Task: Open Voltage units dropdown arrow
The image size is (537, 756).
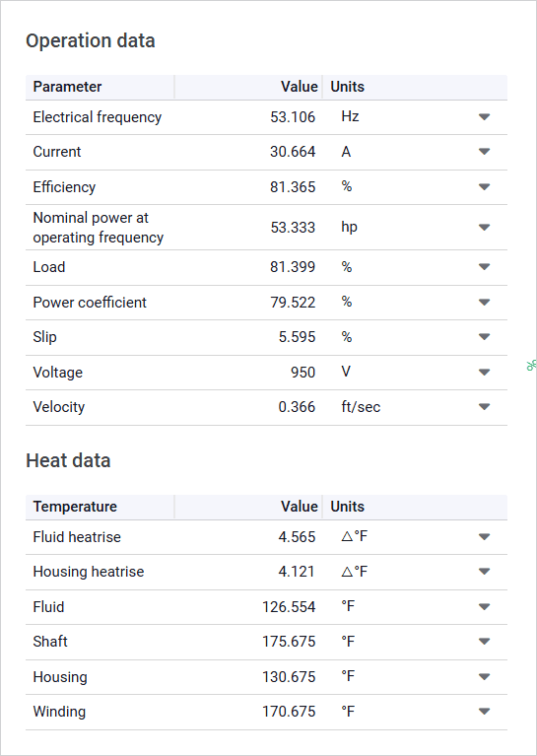Action: [484, 373]
